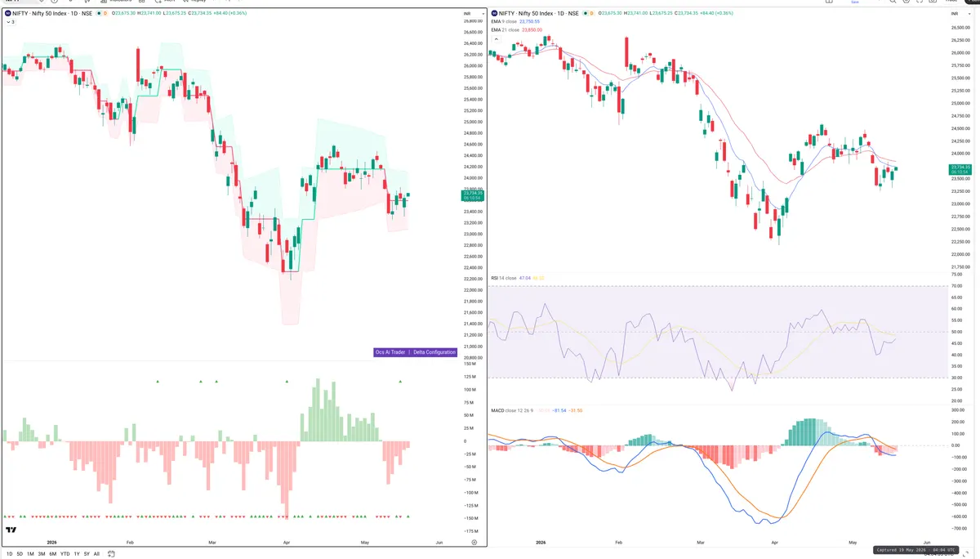Click the TradingView logo in left chart

[11, 530]
